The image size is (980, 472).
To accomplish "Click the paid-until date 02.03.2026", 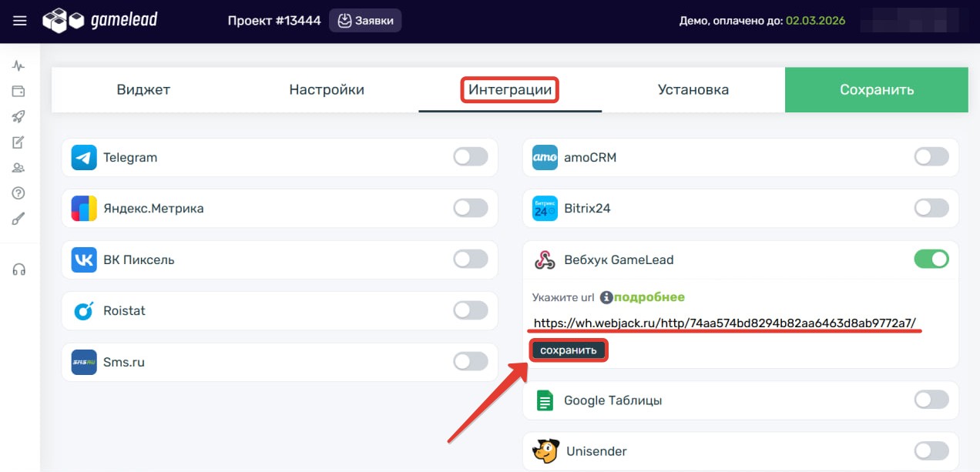I will 815,21.
